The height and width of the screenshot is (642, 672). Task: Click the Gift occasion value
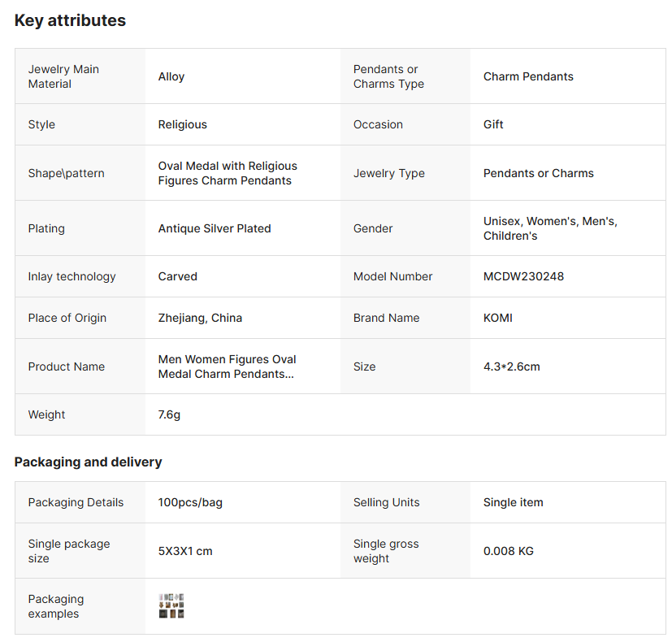pos(493,124)
